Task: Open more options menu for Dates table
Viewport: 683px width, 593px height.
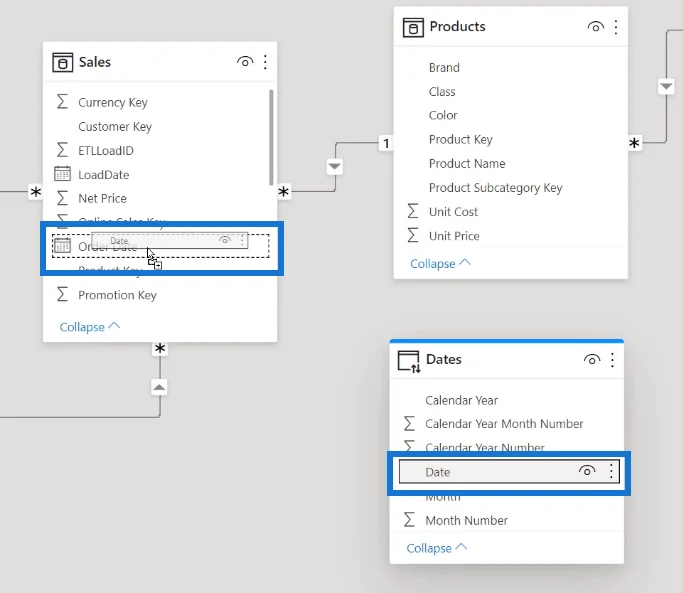Action: [612, 360]
